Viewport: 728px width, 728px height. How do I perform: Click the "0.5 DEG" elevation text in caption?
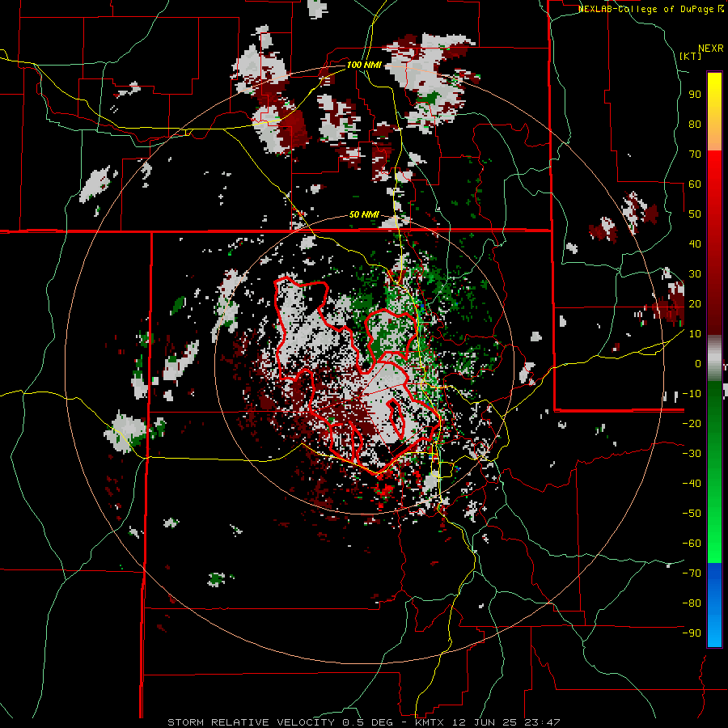366,722
